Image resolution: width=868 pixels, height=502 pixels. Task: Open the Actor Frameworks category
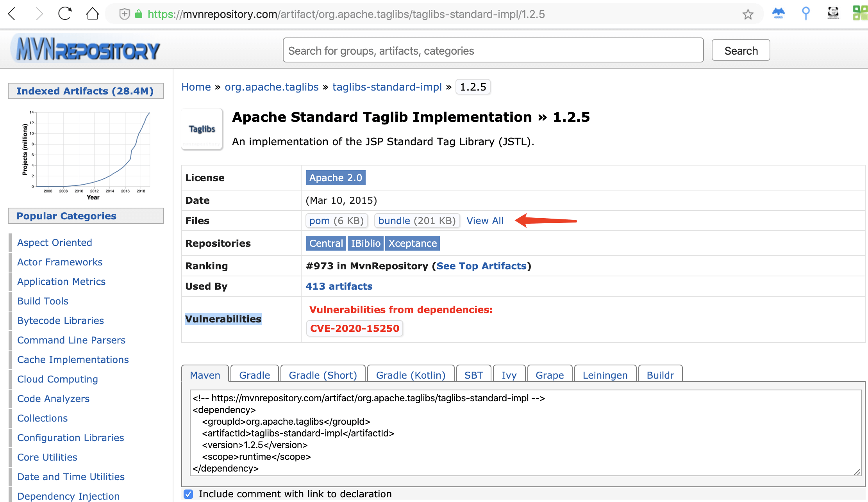point(60,262)
